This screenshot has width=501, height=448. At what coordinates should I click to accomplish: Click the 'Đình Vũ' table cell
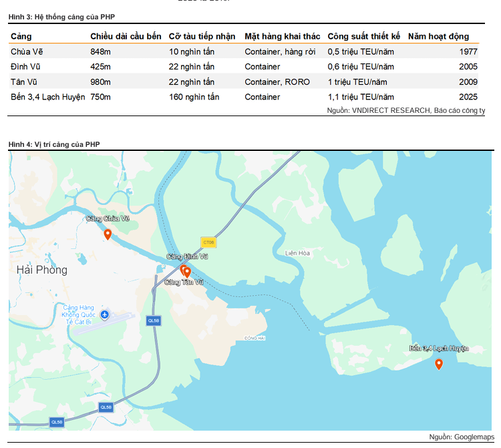click(25, 67)
